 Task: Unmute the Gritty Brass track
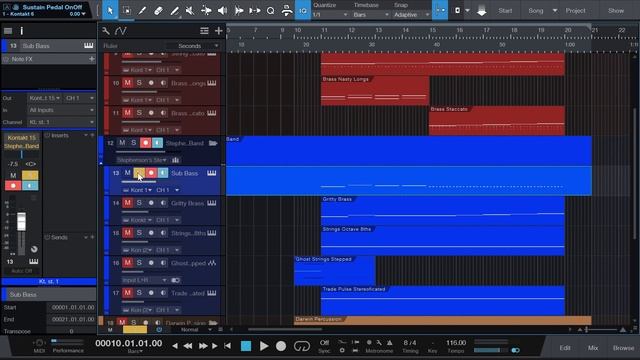[127, 203]
